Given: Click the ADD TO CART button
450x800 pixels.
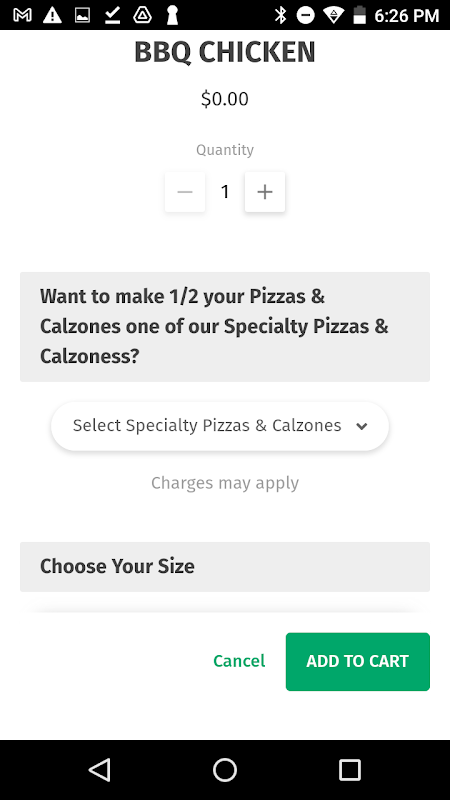Looking at the screenshot, I should point(358,662).
